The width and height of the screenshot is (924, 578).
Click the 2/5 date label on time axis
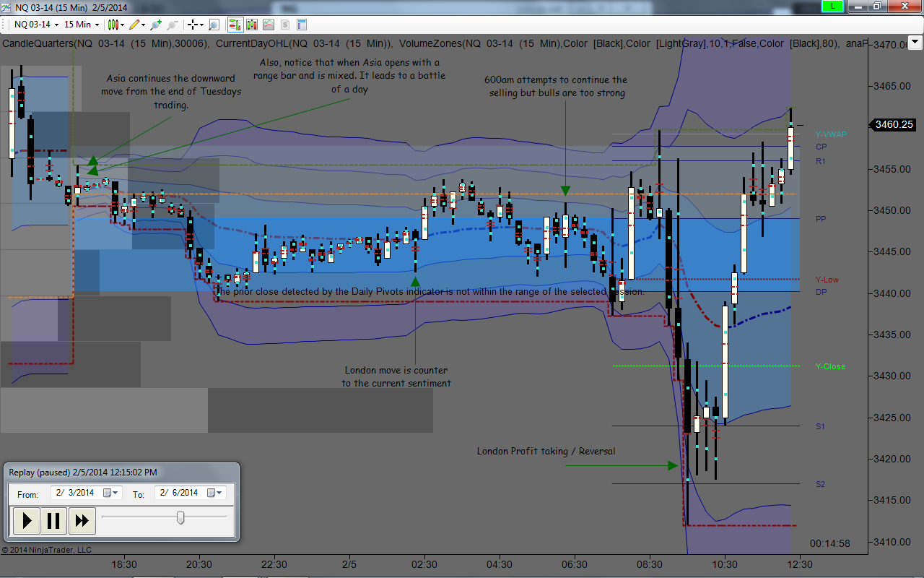pos(349,564)
